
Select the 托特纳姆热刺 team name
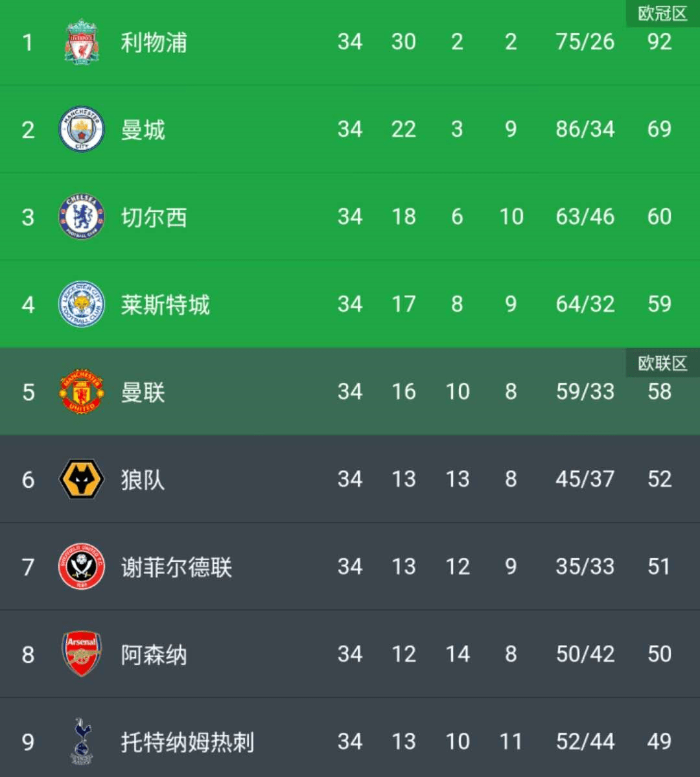tap(187, 742)
